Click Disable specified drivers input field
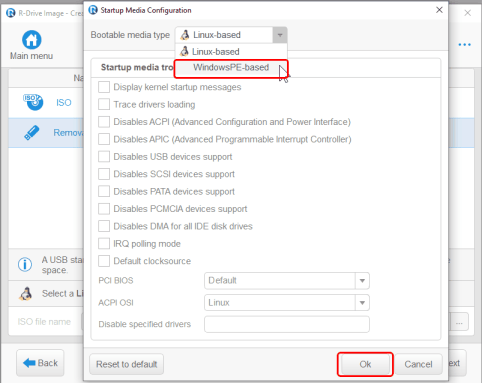This screenshot has width=482, height=383. 287,324
